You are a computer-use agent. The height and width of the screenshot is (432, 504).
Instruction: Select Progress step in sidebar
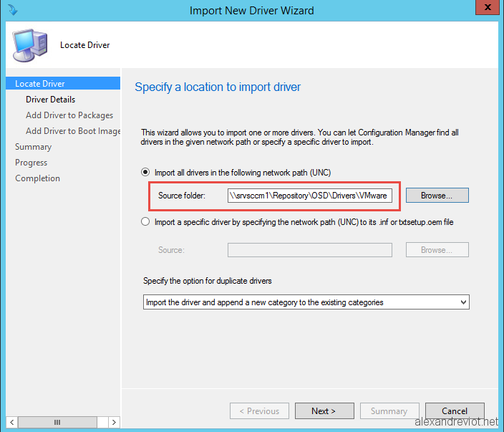tap(31, 163)
